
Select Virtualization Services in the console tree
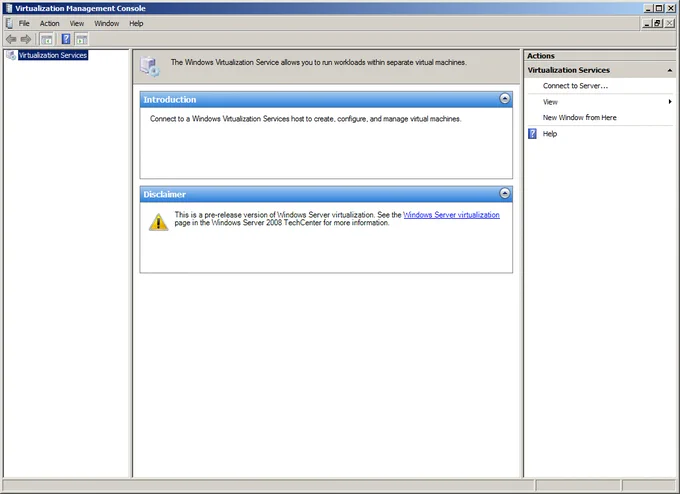click(53, 55)
